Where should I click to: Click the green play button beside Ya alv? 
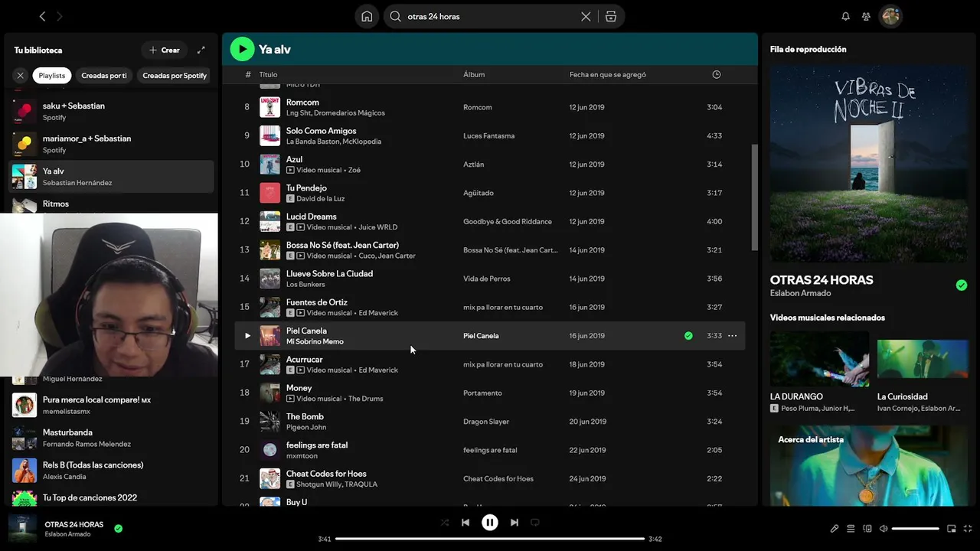point(242,49)
